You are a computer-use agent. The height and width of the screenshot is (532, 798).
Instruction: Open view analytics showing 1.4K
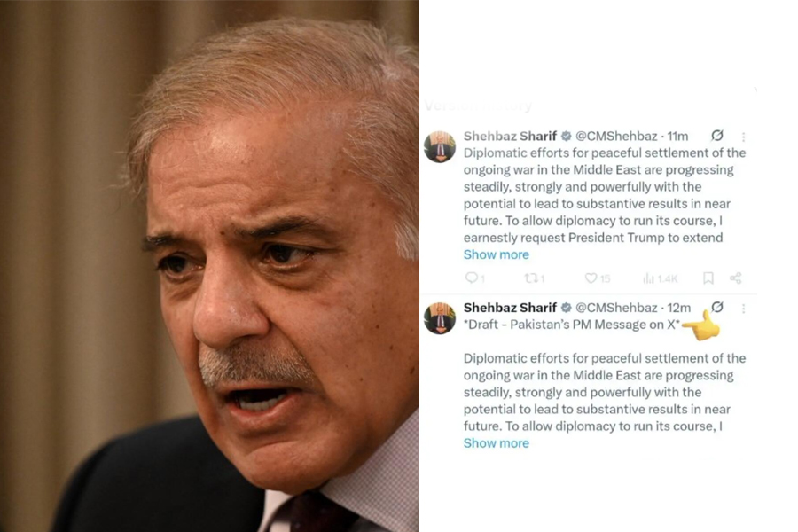pos(660,278)
